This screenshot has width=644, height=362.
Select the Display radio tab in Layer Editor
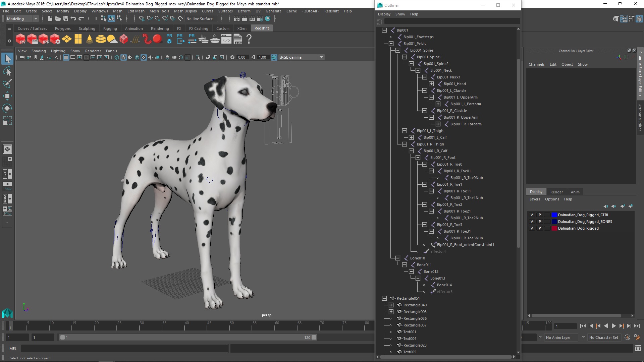point(536,192)
